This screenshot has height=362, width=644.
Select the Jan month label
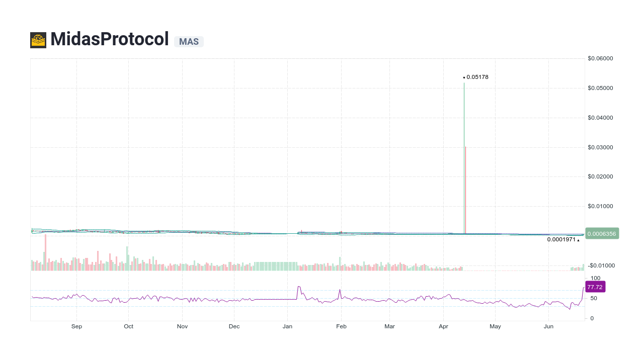click(x=287, y=326)
